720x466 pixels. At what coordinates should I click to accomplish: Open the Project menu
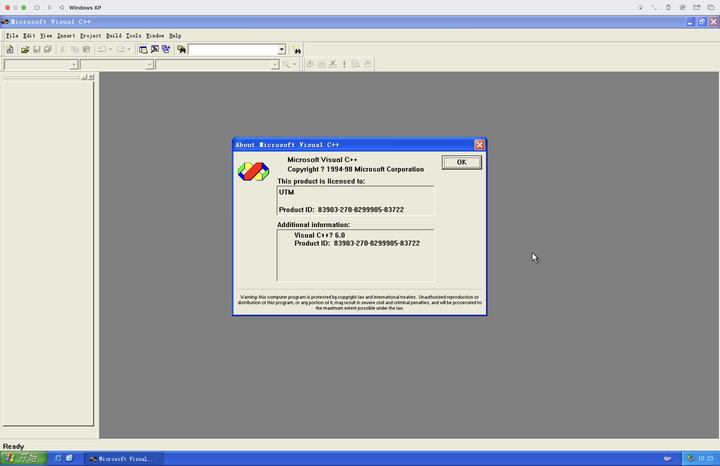coord(90,35)
